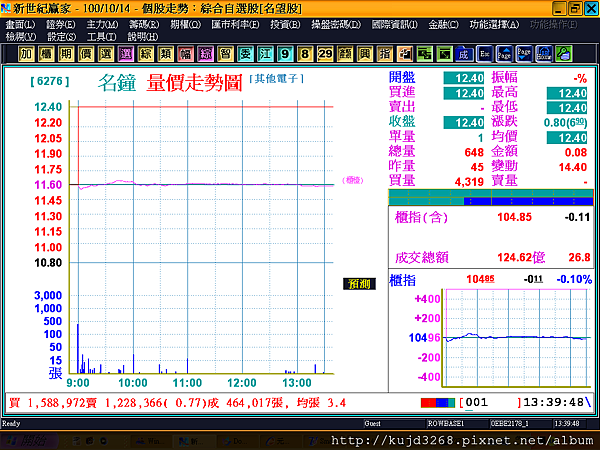The height and width of the screenshot is (450, 600).
Task: Click the cyan 江 toolbar button
Action: pyautogui.click(x=265, y=54)
